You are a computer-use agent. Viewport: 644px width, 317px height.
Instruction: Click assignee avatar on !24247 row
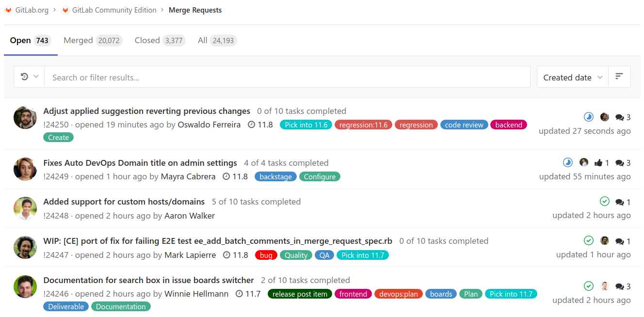604,240
